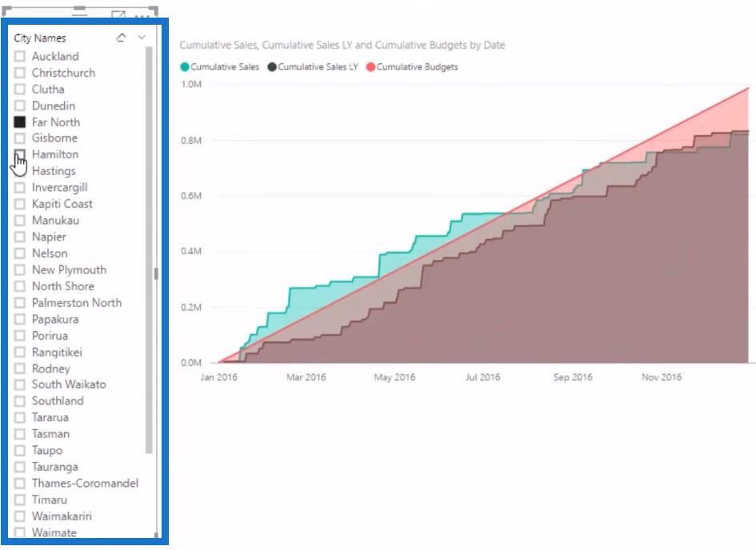This screenshot has height=550, width=756.
Task: Choose the 'Southland' city name
Action: [x=58, y=401]
